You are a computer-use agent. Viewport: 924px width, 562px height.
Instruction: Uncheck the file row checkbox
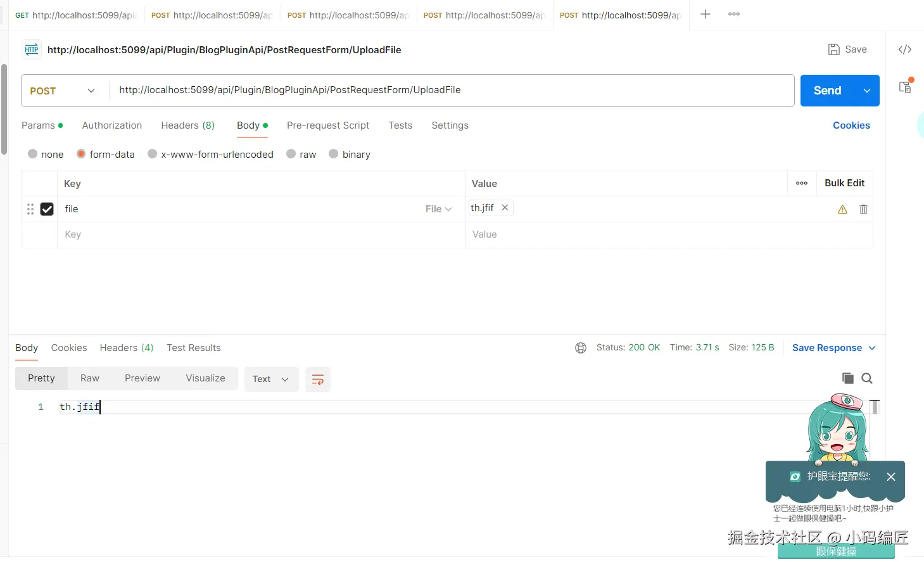47,209
